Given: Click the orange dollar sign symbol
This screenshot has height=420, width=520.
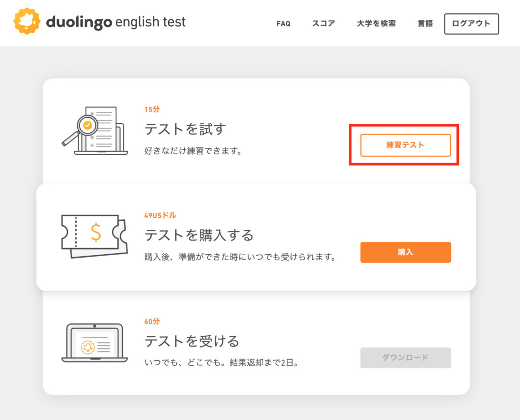Looking at the screenshot, I should pyautogui.click(x=96, y=232).
